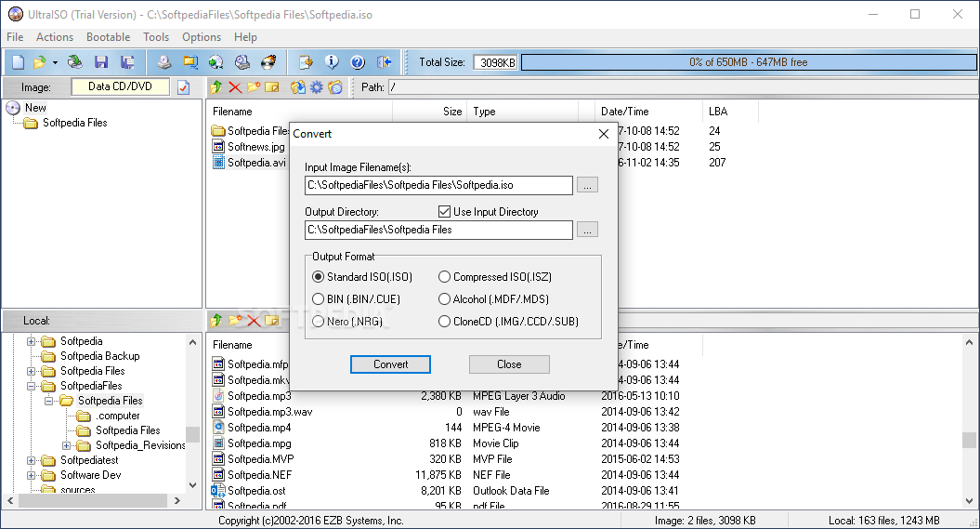Viewport: 980px width, 529px height.
Task: Click the Path input field
Action: coord(683,87)
